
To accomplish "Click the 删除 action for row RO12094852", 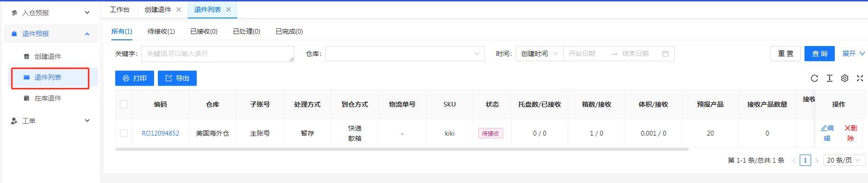I will coord(851,133).
